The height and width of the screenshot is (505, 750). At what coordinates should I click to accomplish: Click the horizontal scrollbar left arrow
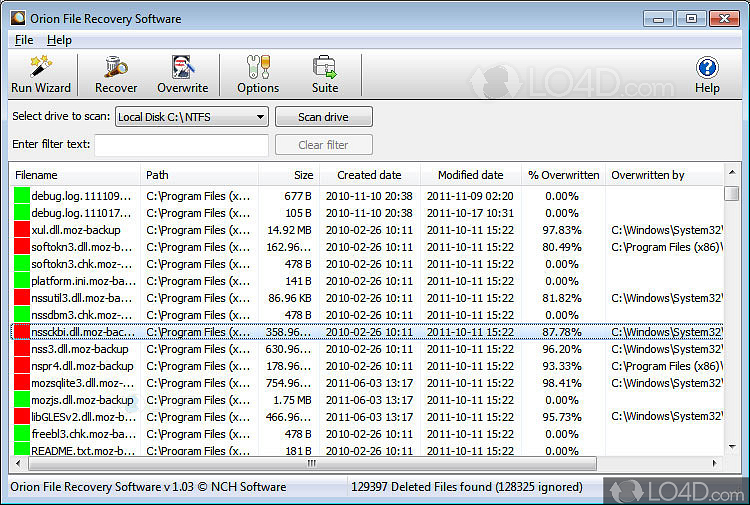click(x=18, y=463)
